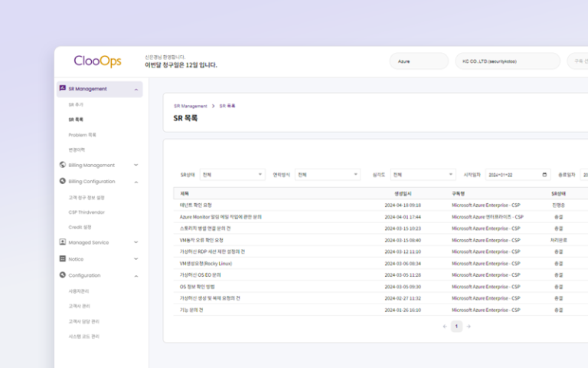The height and width of the screenshot is (368, 588).
Task: Expand the Billing Management chevron
Action: (136, 165)
